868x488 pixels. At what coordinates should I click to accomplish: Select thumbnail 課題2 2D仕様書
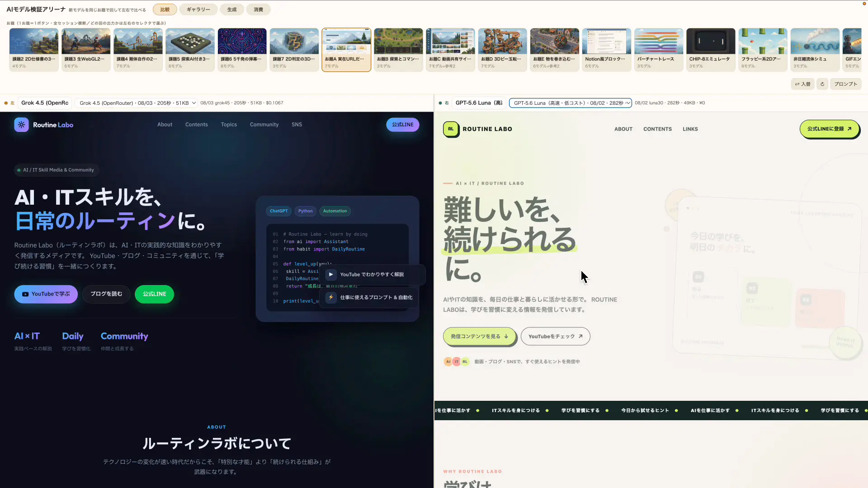tap(34, 50)
